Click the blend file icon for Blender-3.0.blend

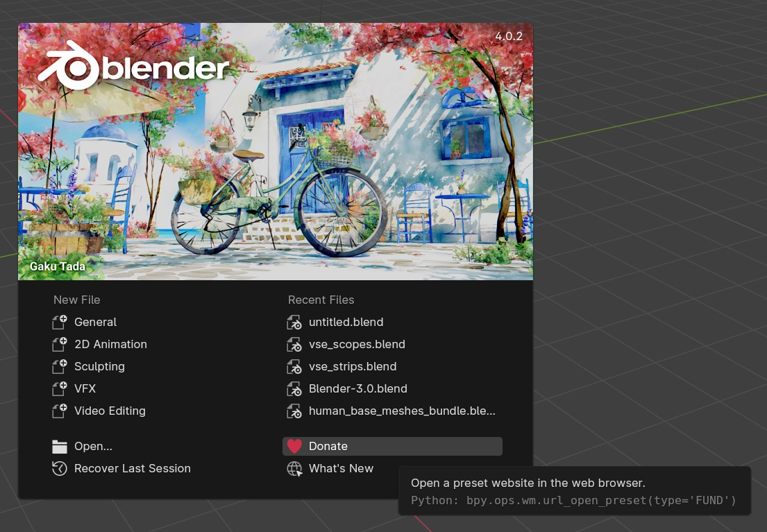(294, 388)
